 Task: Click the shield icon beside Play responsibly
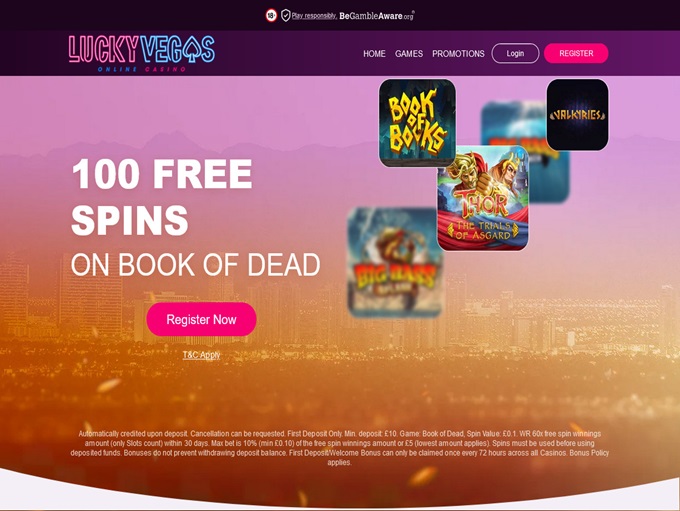click(285, 16)
